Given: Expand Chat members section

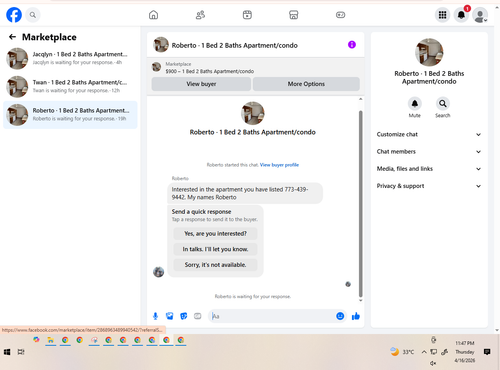Looking at the screenshot, I should tap(429, 152).
